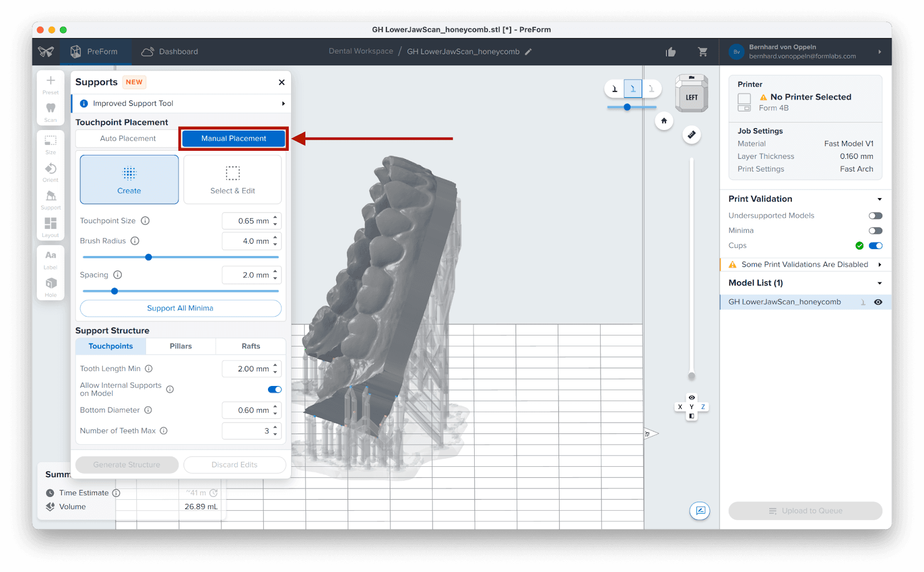
Task: Collapse the Print Validation section
Action: point(880,199)
